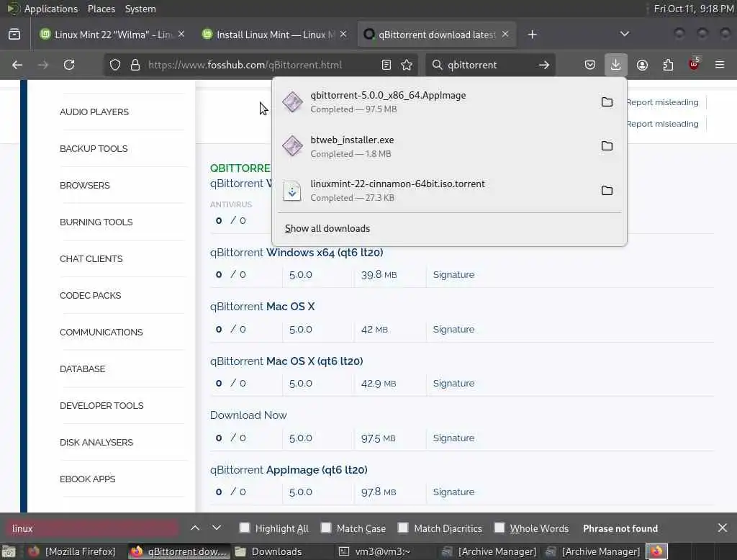Open Signature link for 42 MB Mac row
The height and width of the screenshot is (560, 737).
(453, 329)
